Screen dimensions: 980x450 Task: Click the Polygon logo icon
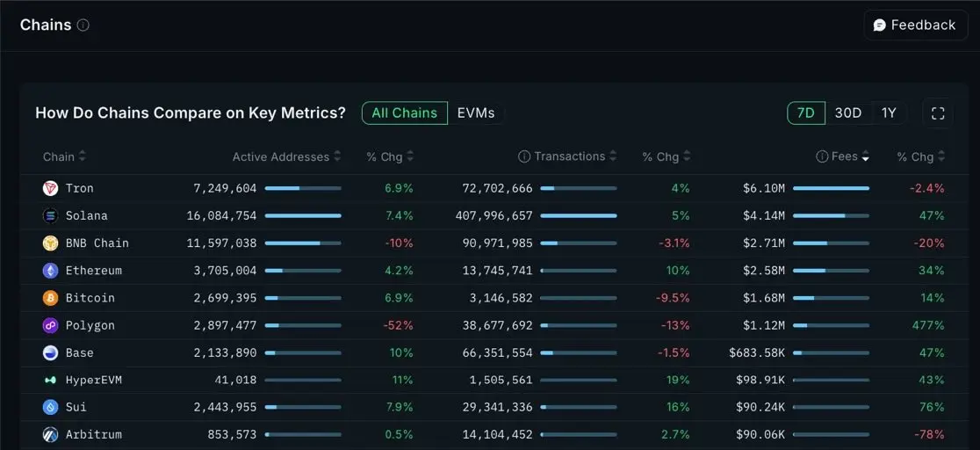coord(50,325)
